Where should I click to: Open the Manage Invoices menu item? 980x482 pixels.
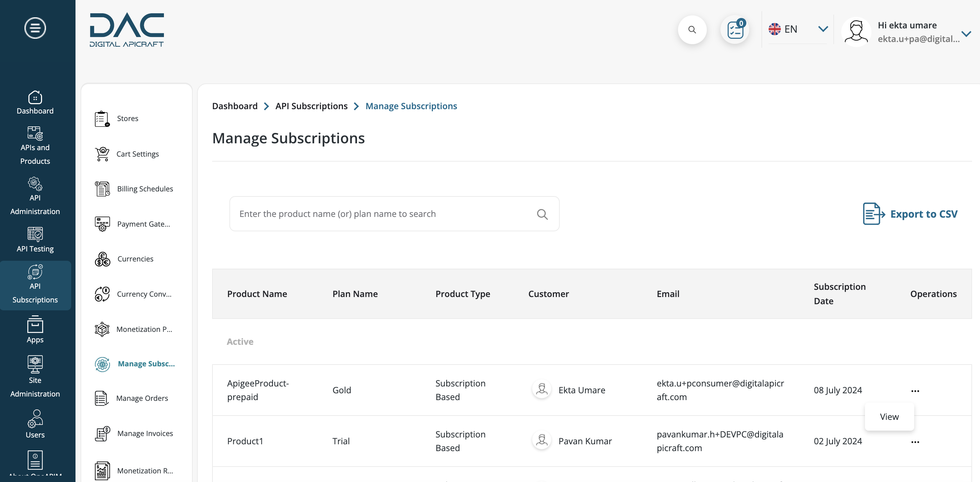click(x=145, y=434)
